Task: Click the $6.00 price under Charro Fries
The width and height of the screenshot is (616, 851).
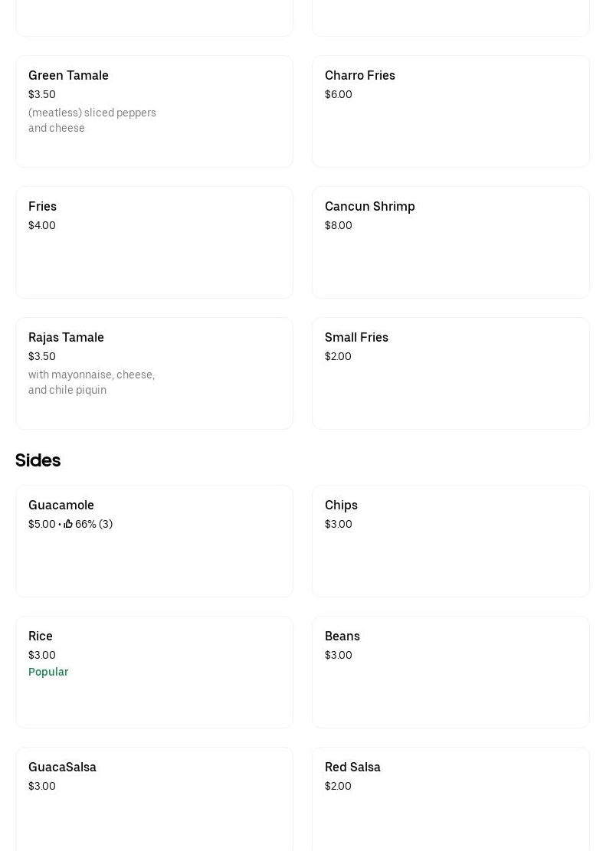Action: [x=338, y=94]
